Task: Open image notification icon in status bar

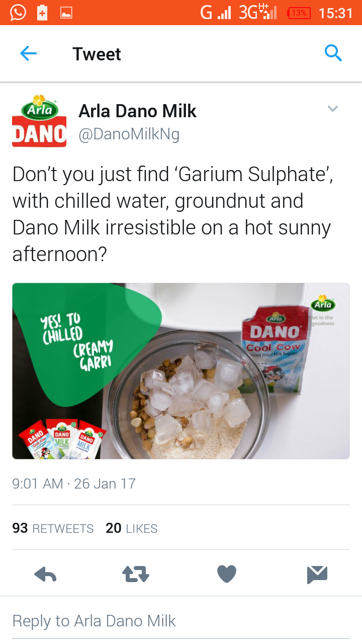Action: tap(66, 13)
